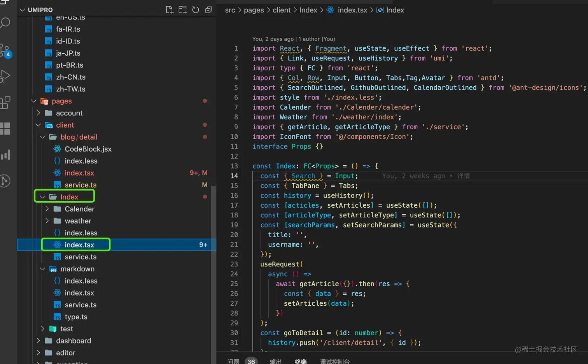
Task: Click the New File icon in explorer header
Action: point(170,10)
